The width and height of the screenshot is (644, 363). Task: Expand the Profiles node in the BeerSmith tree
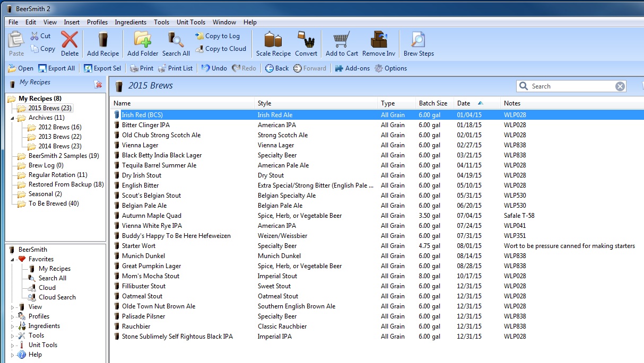tap(12, 316)
